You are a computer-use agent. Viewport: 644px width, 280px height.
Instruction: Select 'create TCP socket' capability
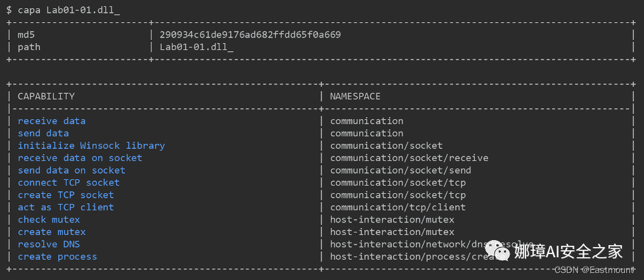pyautogui.click(x=66, y=195)
